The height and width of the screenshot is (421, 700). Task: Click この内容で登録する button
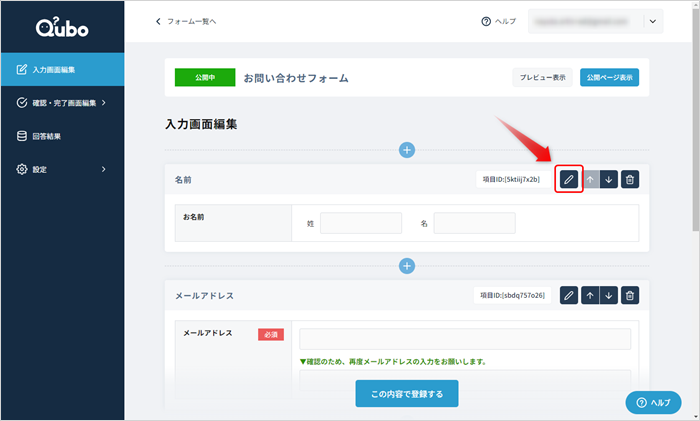(x=407, y=394)
